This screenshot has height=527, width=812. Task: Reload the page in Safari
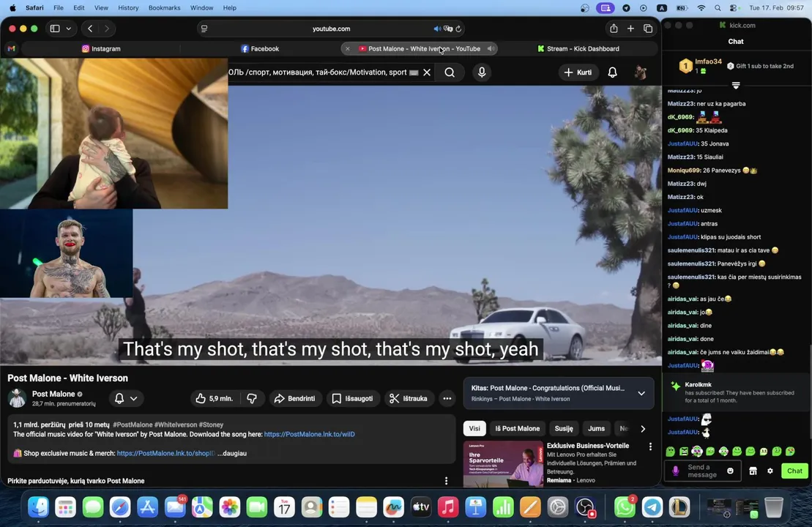(x=458, y=29)
